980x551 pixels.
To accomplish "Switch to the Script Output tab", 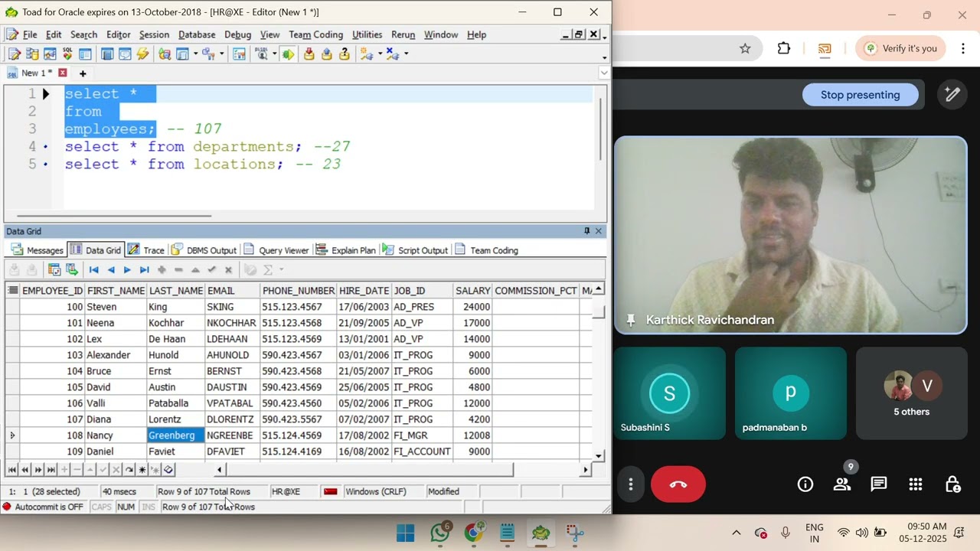I will [414, 250].
